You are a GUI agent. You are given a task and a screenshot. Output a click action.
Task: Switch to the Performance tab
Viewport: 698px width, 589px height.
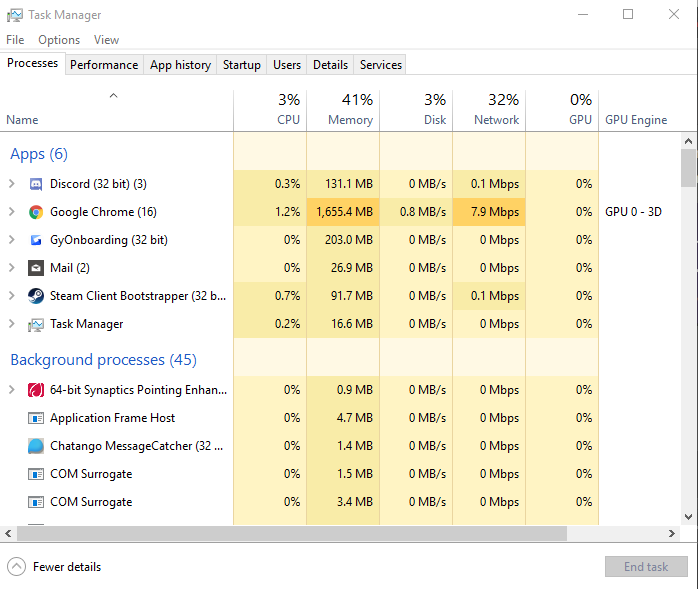coord(104,65)
